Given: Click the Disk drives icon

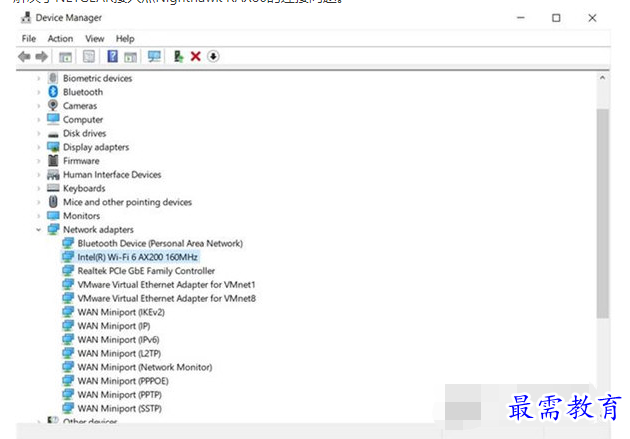Looking at the screenshot, I should tap(53, 134).
